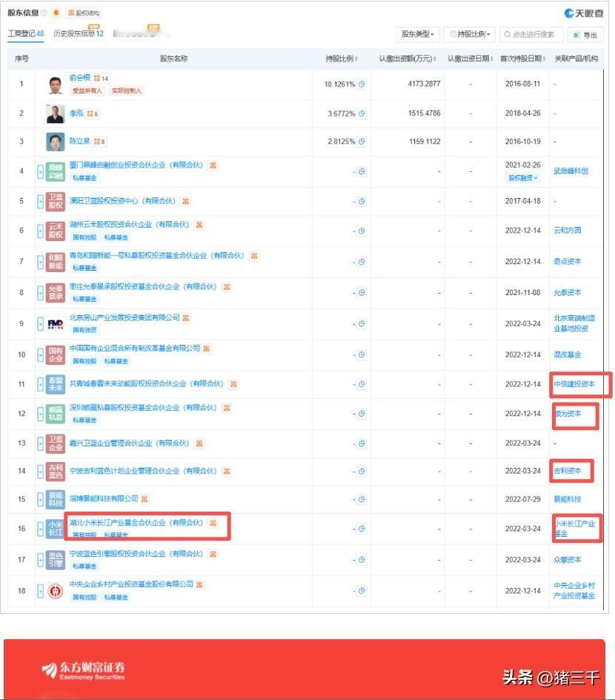Viewport: 615px width, 700px height.
Task: Click the 8 companies badge beside 陈立泉
Action: (x=99, y=142)
